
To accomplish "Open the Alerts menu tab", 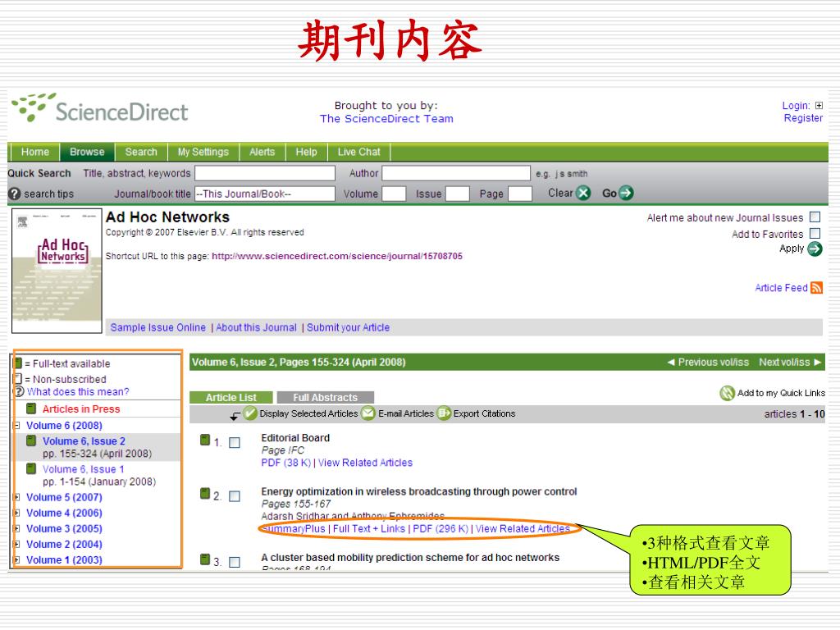I will tap(262, 152).
